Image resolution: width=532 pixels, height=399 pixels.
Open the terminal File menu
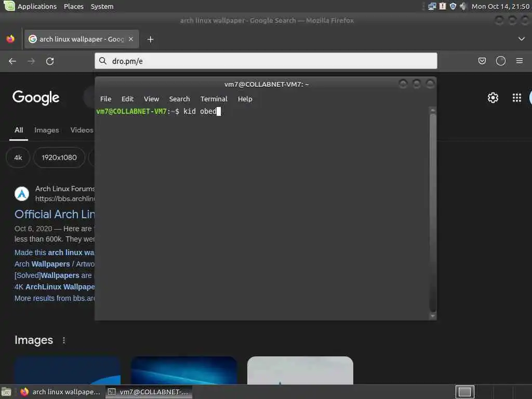[x=105, y=99]
